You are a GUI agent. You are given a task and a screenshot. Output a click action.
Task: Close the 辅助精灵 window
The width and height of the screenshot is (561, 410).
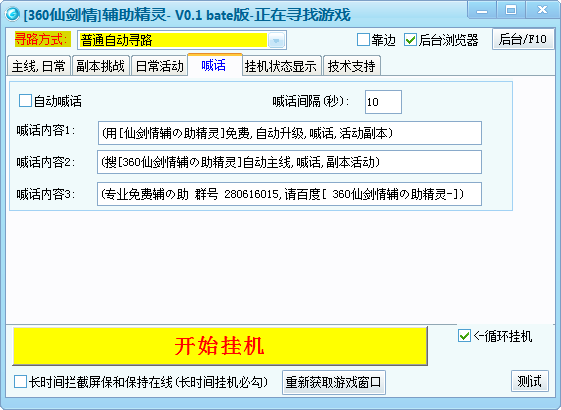coord(542,10)
